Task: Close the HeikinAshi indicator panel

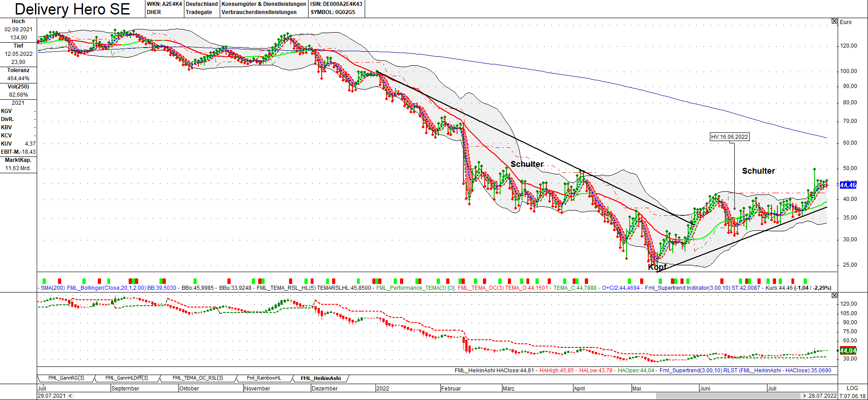Action: tap(834, 296)
